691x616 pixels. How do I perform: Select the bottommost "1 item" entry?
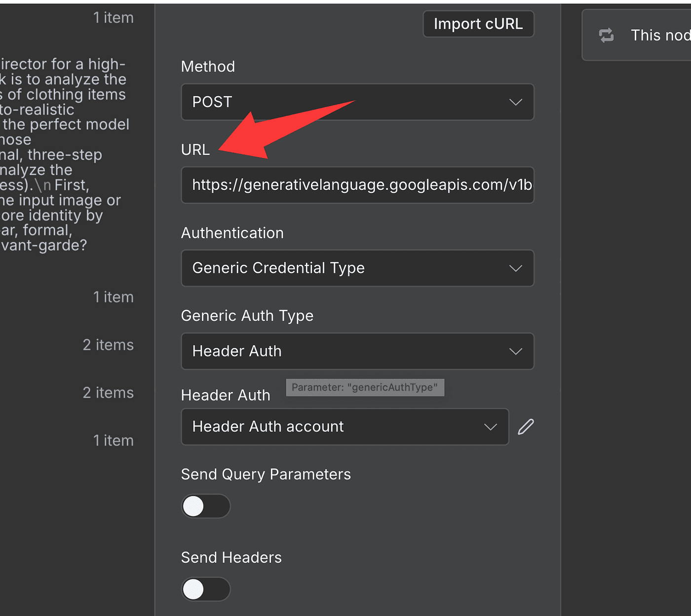[113, 440]
